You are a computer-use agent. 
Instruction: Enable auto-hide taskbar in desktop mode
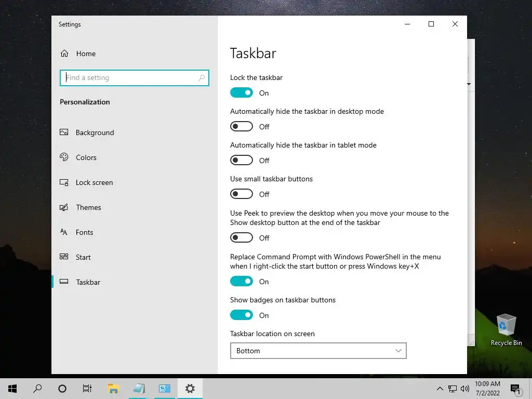click(x=242, y=127)
